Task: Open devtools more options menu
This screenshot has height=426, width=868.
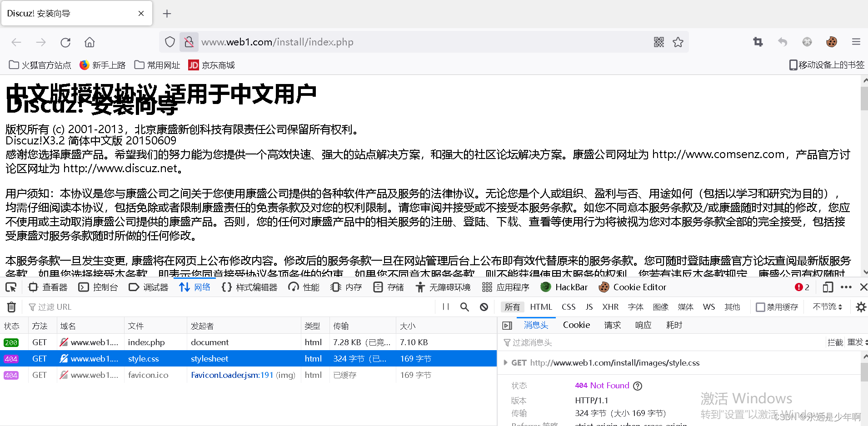Action: pyautogui.click(x=846, y=287)
